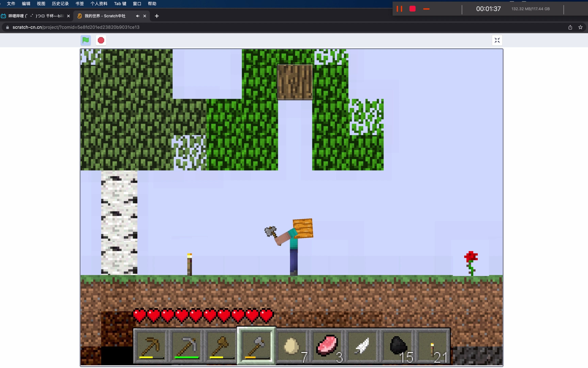Viewport: 588px width, 368px height.
Task: Select the stone axe hotbar slot
Action: click(257, 346)
